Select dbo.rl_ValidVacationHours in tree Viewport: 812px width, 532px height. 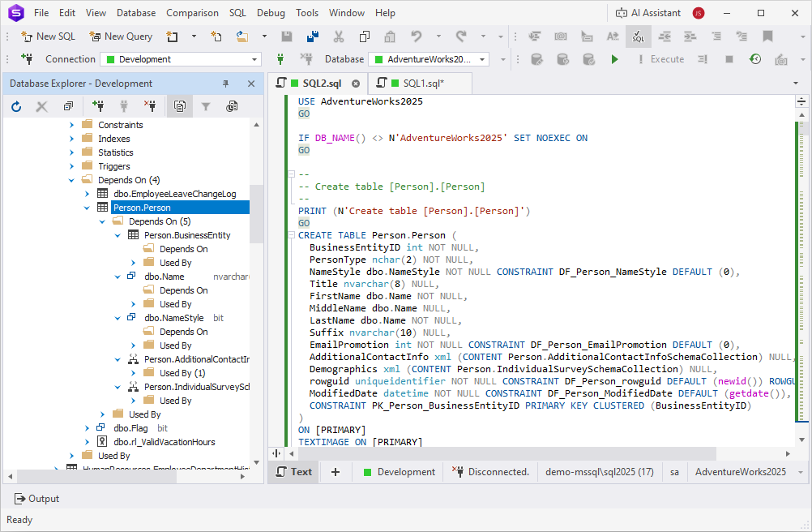(165, 442)
